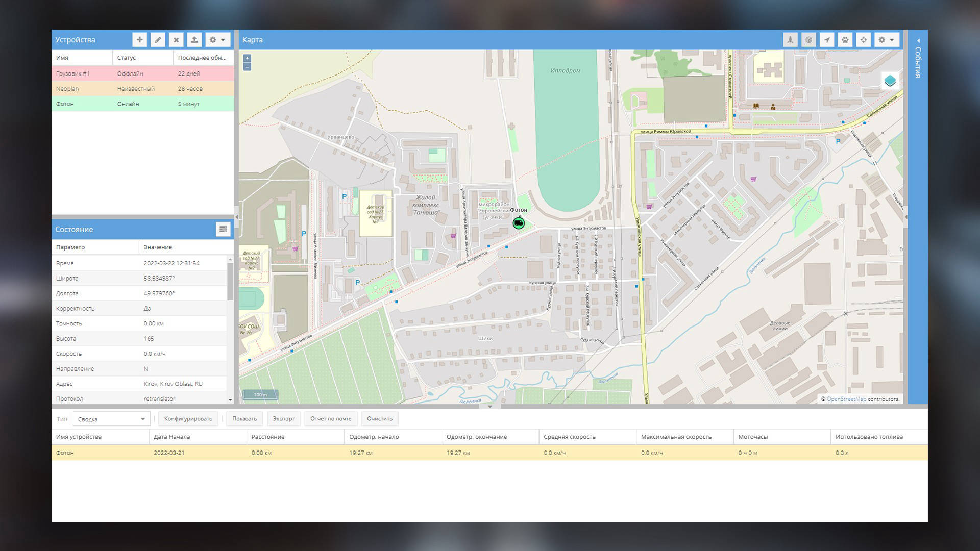Open the map layers switcher icon
This screenshot has height=551, width=980.
[890, 81]
